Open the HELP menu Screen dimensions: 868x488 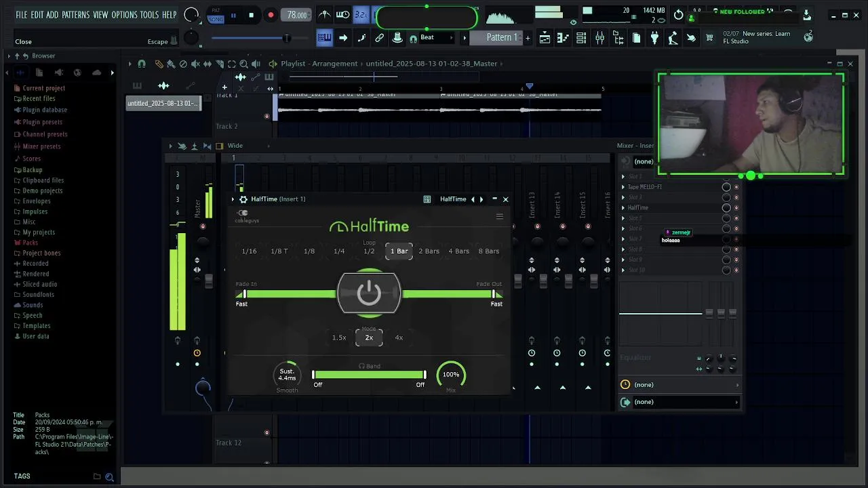(169, 15)
